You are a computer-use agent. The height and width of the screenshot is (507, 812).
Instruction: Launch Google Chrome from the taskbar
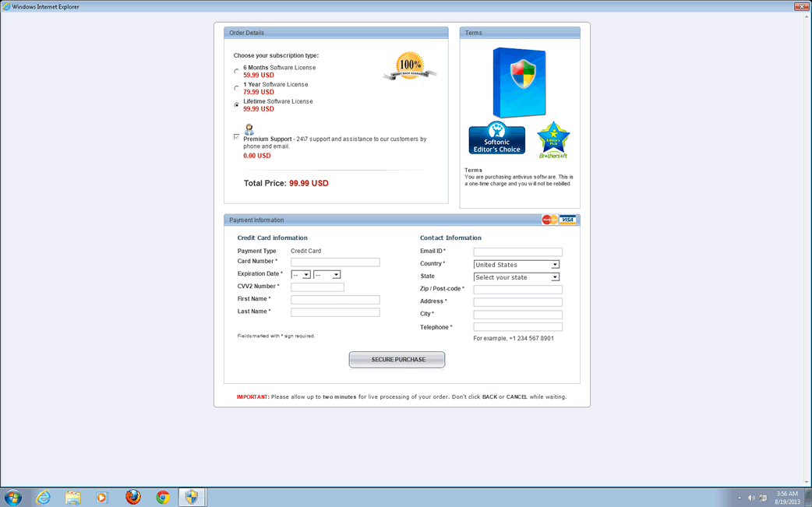pos(163,497)
